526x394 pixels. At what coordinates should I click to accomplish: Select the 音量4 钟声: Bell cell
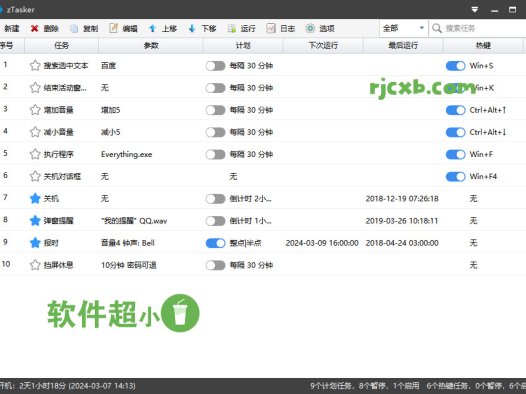[x=128, y=243]
